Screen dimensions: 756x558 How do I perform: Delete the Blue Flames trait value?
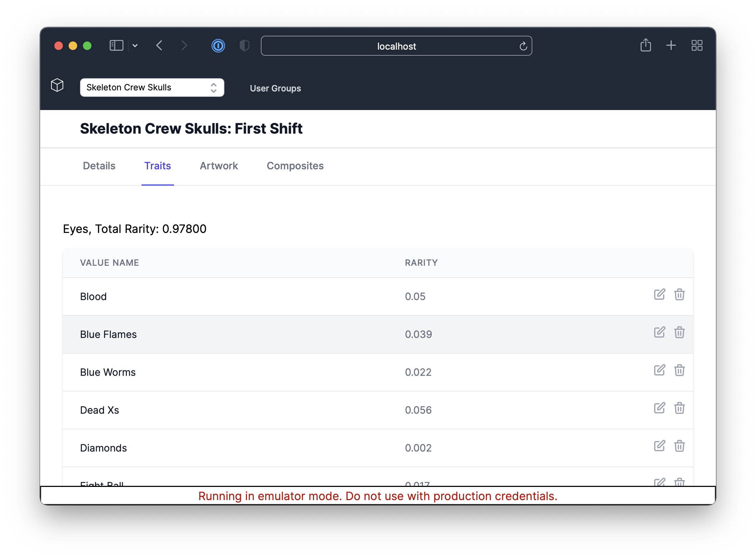click(x=679, y=332)
